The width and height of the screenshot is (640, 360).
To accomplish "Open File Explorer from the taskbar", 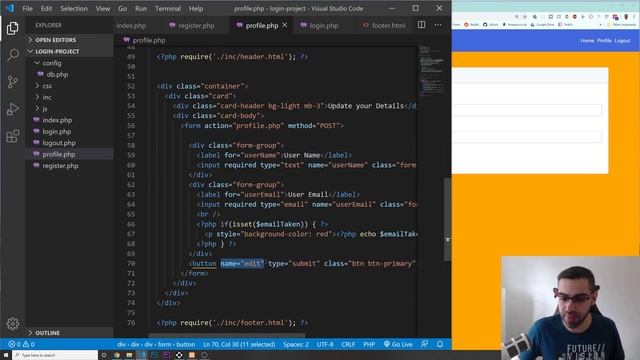I will tap(129, 355).
